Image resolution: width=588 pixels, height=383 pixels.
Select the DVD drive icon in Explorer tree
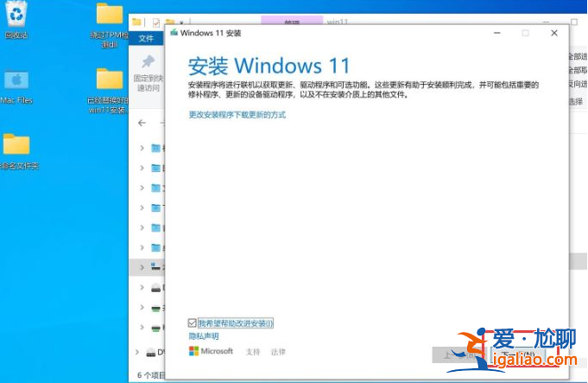(x=151, y=352)
